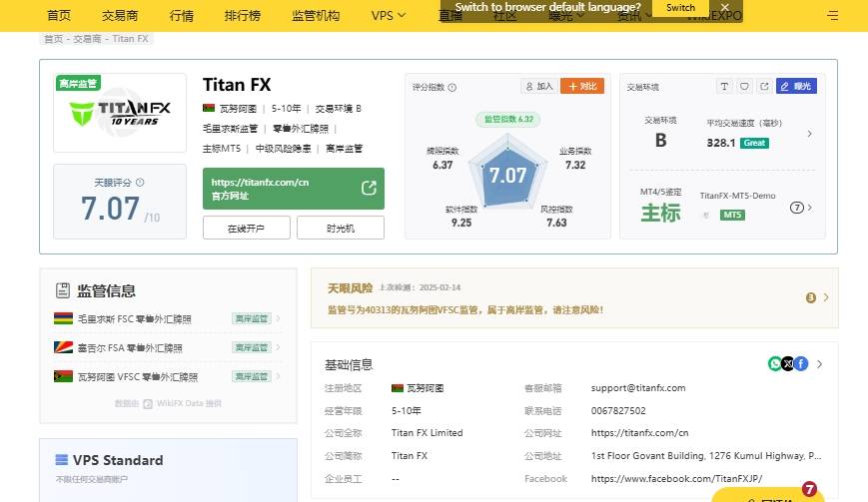Open 瓦努阿图 VFSC 零售外汇牌照 row
Viewport: 868px width, 502px height.
167,376
